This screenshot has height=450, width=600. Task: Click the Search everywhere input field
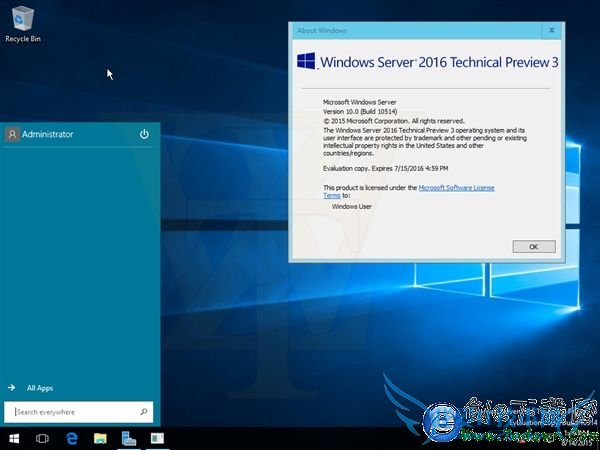tap(78, 412)
